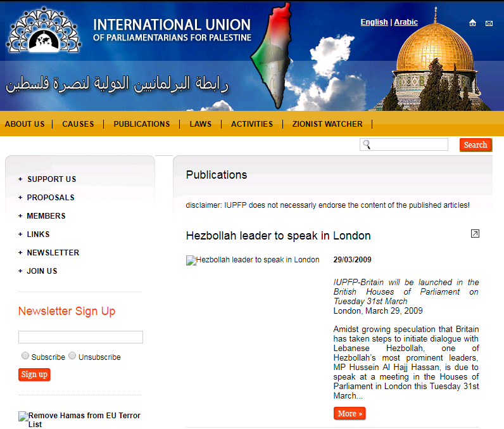Click the Hezbollah leader article image

tap(253, 260)
